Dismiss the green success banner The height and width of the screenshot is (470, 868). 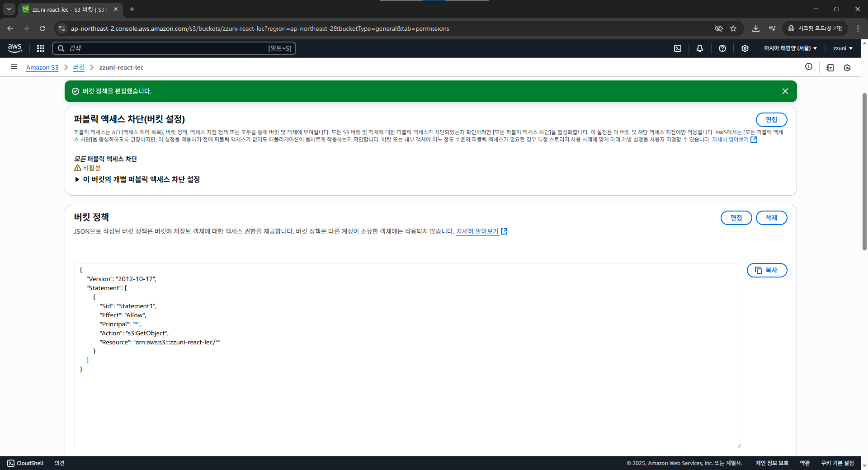[785, 91]
